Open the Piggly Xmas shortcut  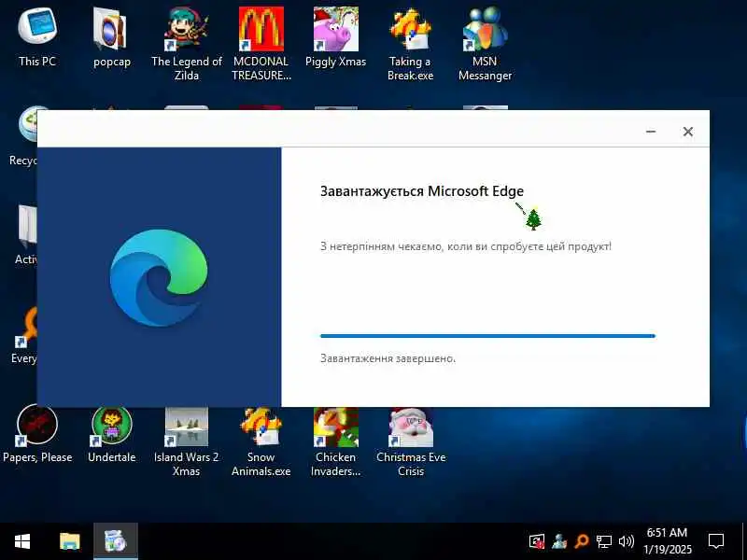click(x=336, y=37)
